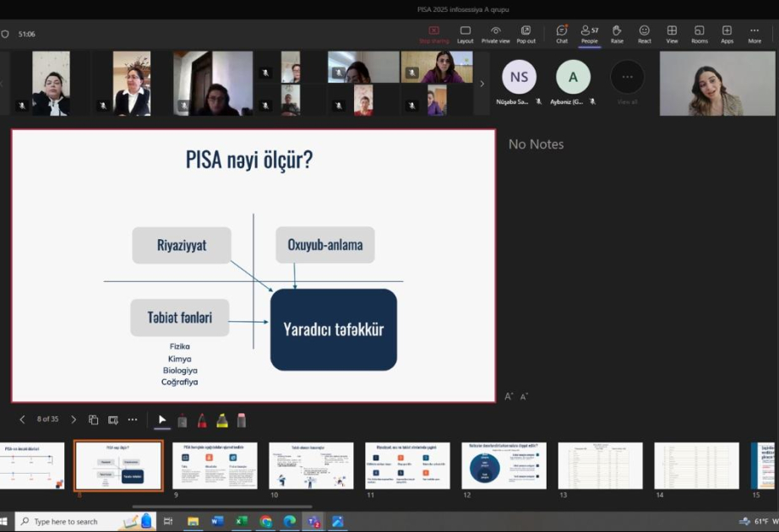Open more slide actions ellipsis menu
779x532 pixels.
(133, 420)
